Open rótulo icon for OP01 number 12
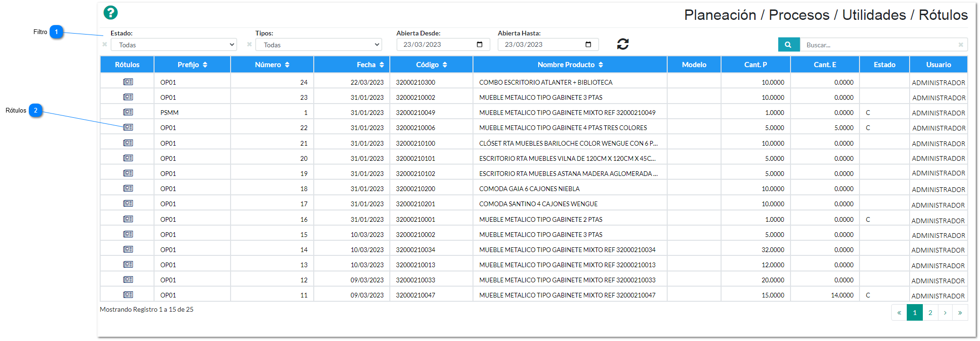980x341 pixels. pyautogui.click(x=128, y=280)
